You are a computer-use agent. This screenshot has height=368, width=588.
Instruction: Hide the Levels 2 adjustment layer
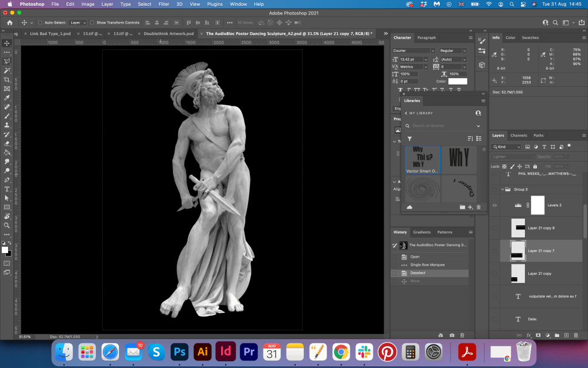(494, 205)
